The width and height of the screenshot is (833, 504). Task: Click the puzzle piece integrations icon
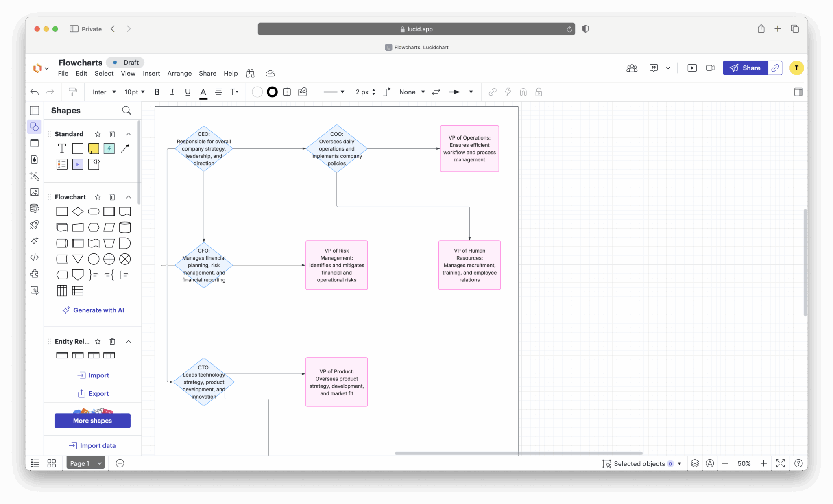(35, 274)
